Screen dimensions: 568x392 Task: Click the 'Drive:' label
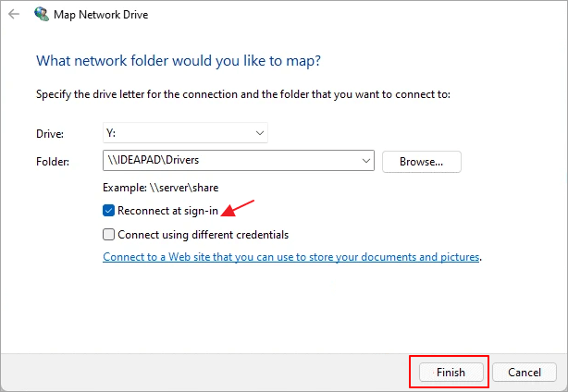point(48,134)
